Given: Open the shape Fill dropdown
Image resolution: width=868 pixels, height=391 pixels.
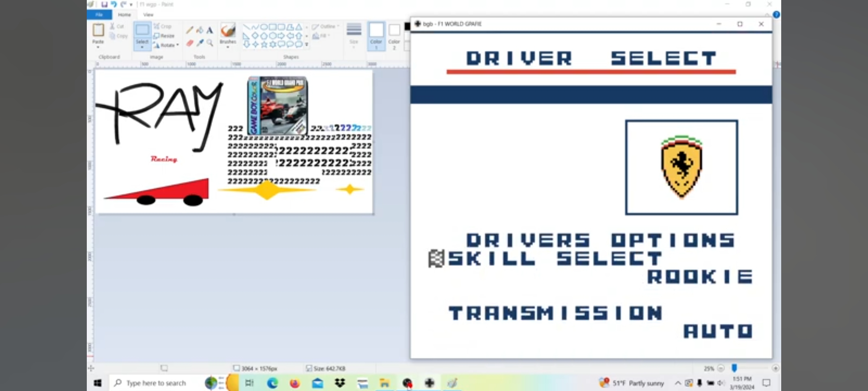Looking at the screenshot, I should (321, 36).
